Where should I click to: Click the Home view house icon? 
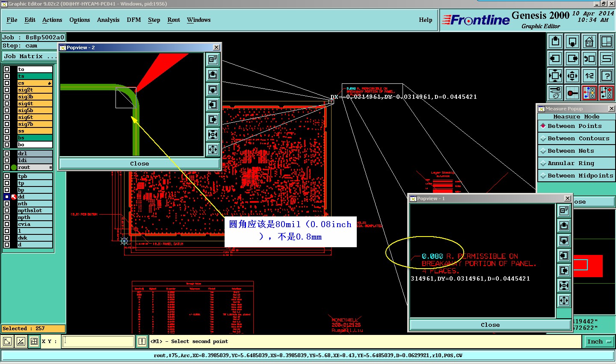click(x=589, y=41)
